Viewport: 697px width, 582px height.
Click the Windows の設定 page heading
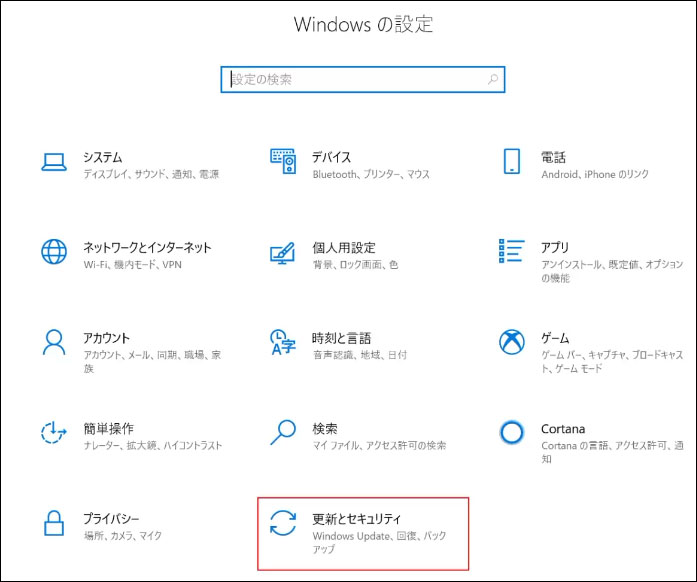[363, 24]
